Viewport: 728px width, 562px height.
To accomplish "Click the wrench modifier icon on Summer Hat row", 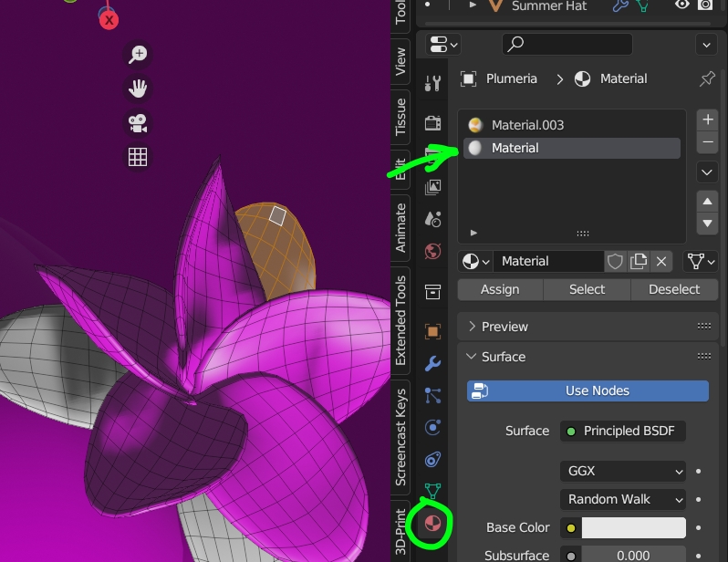I will [x=619, y=6].
